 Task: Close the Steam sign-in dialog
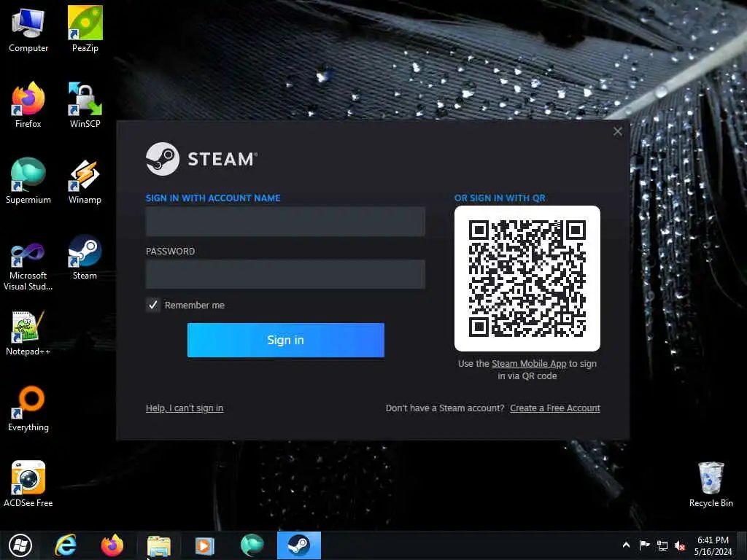click(617, 131)
